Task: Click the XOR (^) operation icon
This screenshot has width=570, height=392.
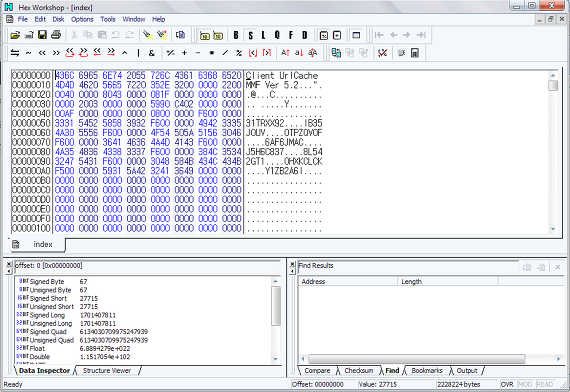Action: click(x=125, y=53)
